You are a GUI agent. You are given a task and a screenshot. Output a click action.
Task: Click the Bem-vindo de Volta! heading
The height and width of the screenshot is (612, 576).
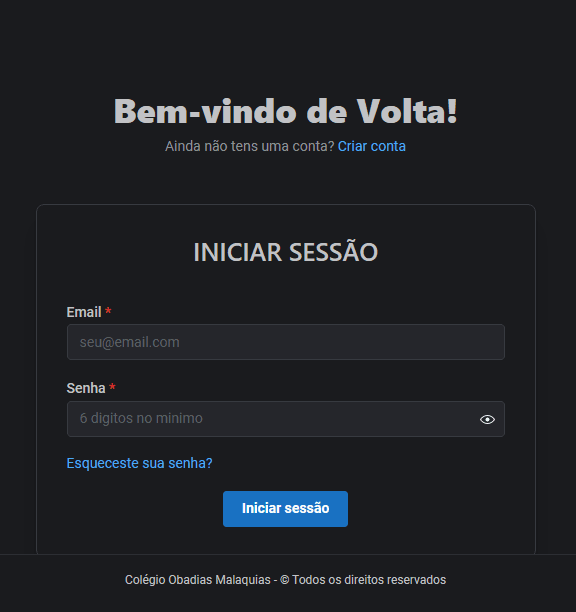pyautogui.click(x=286, y=111)
